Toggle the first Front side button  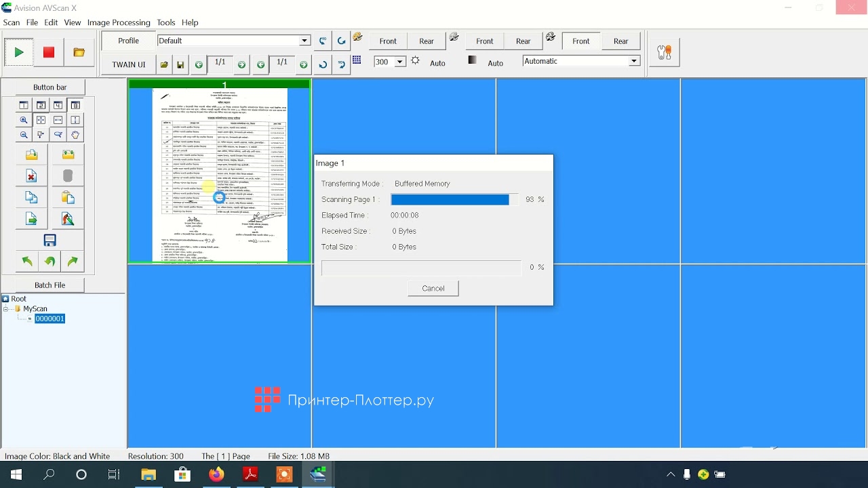388,41
